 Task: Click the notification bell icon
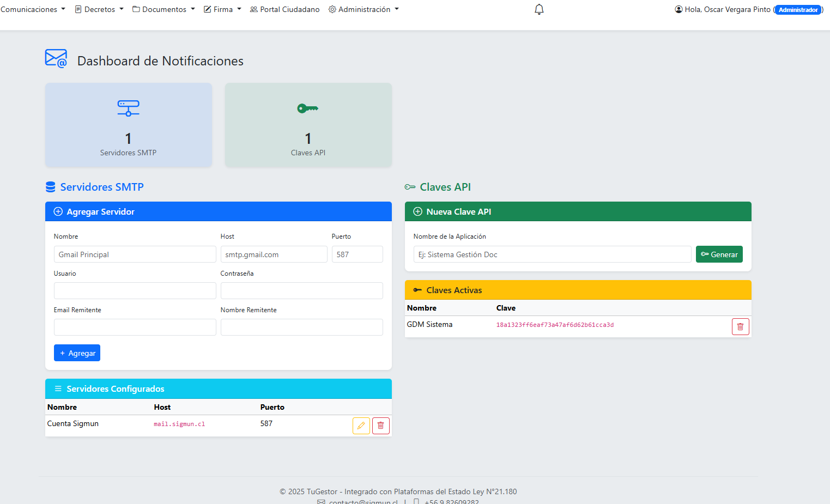539,9
